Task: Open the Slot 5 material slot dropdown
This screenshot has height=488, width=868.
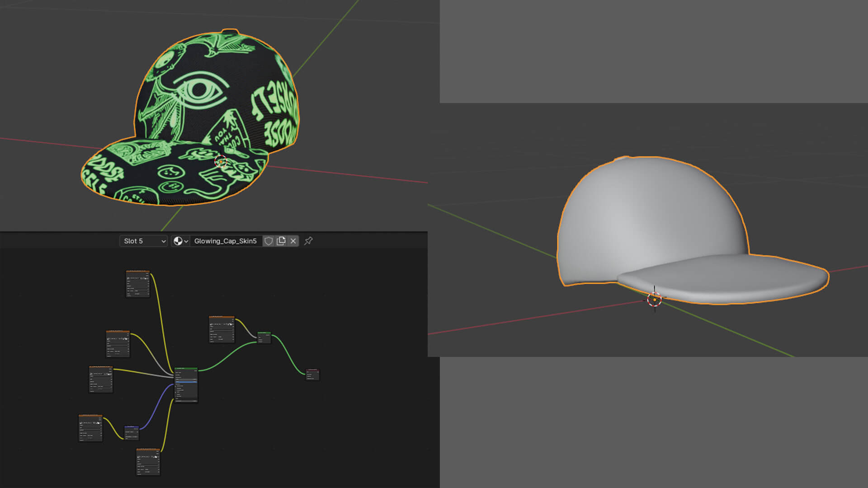Action: (x=144, y=241)
